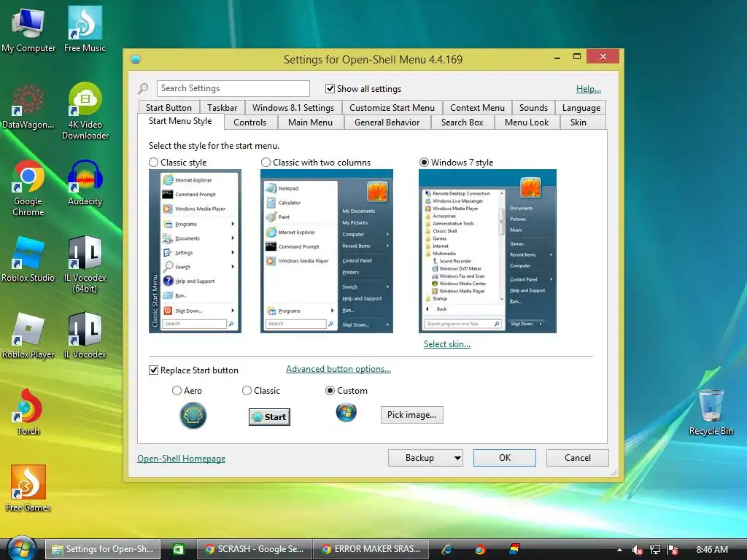
Task: Select the IL Vocodex desktop icon without 64bit
Action: tap(85, 336)
